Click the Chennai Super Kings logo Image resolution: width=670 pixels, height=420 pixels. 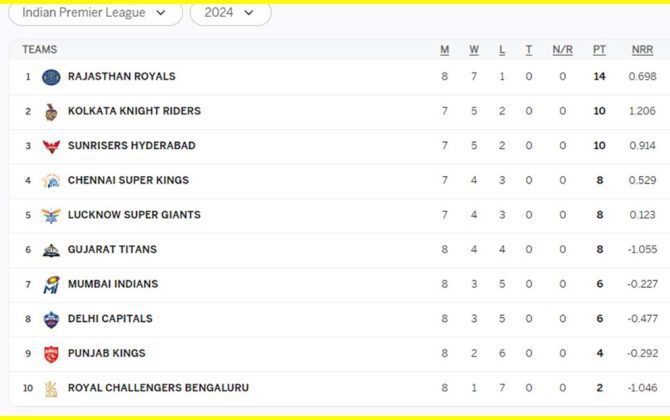coord(51,181)
